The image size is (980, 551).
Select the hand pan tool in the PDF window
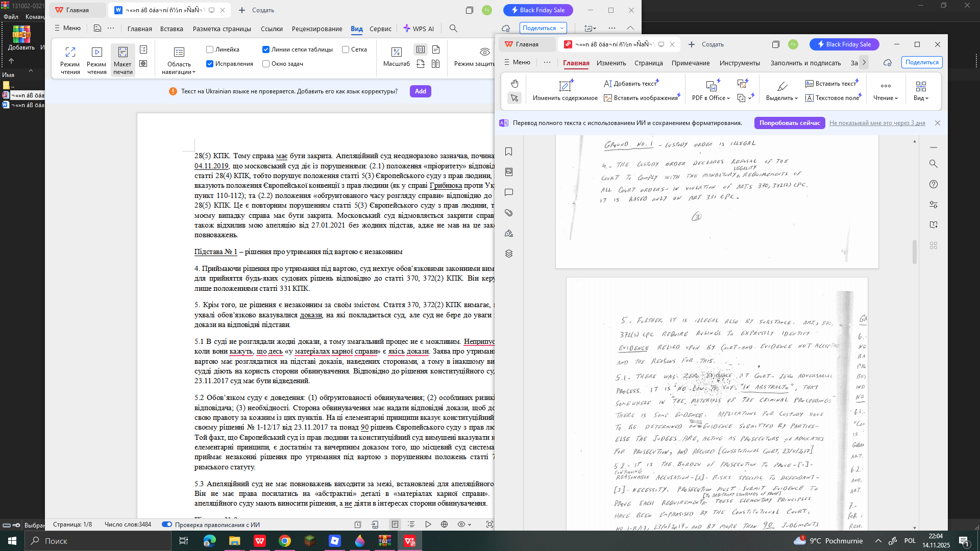[514, 84]
